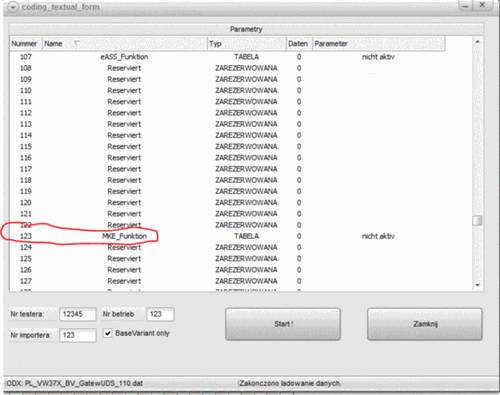The image size is (500, 395).
Task: Click the scrollbar down arrow
Action: pyautogui.click(x=477, y=285)
